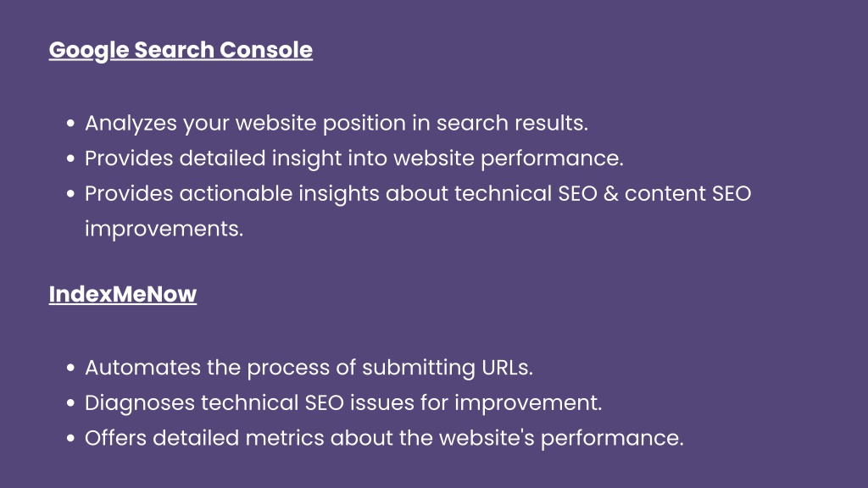The height and width of the screenshot is (488, 868).
Task: Click the bullet dot before 'Automates'
Action: pyautogui.click(x=70, y=368)
